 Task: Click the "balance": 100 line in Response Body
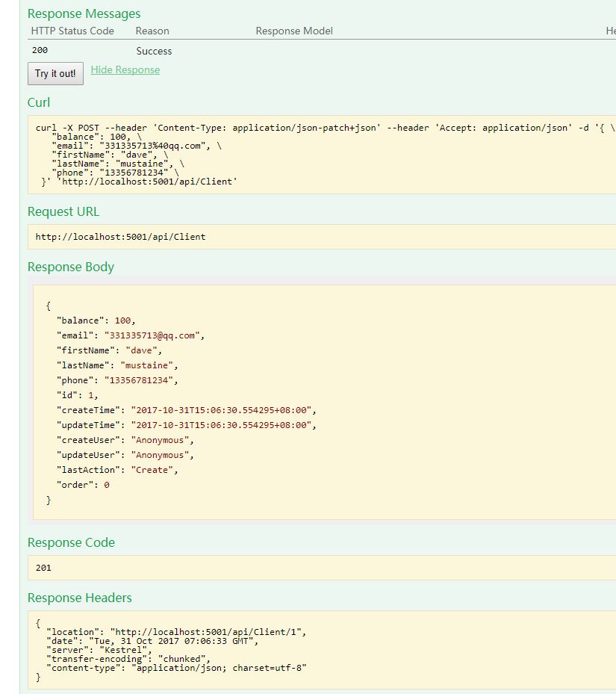click(x=96, y=320)
